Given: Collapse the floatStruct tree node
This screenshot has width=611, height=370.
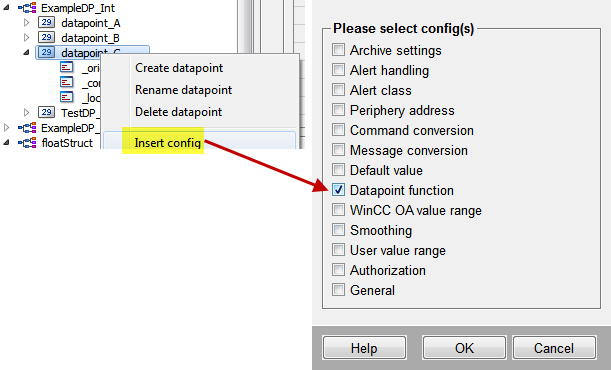Looking at the screenshot, I should (x=6, y=143).
